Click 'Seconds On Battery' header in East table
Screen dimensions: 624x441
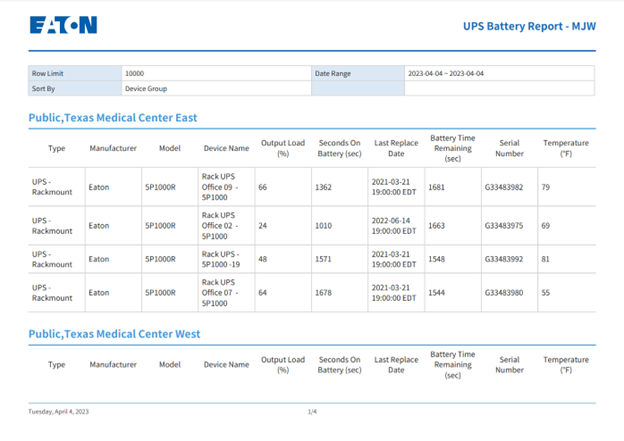tap(339, 148)
